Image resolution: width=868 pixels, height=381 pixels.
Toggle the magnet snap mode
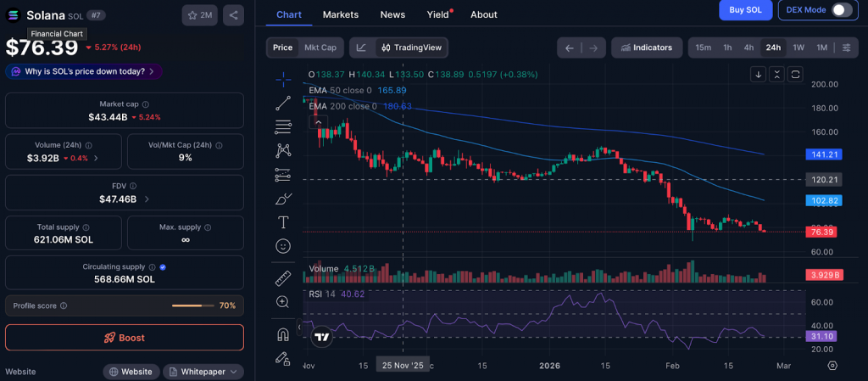point(283,334)
